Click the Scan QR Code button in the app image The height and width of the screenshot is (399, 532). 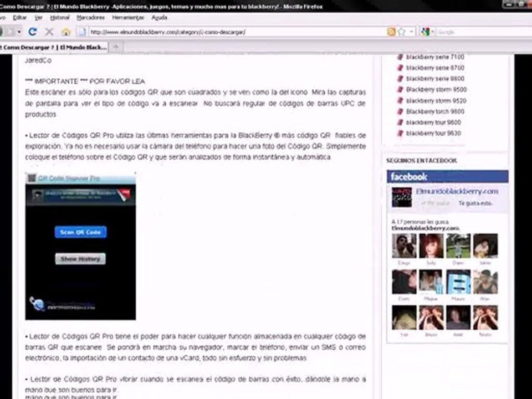point(80,232)
